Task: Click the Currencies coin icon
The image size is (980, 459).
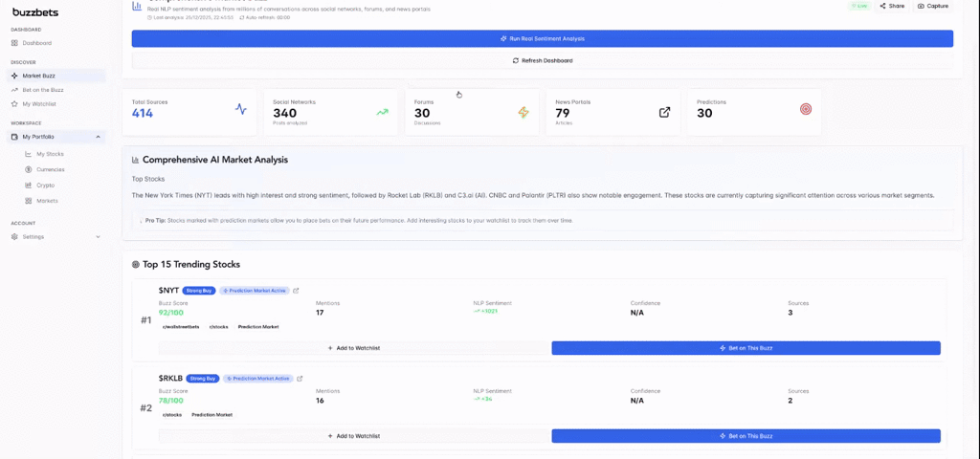Action: click(x=28, y=169)
